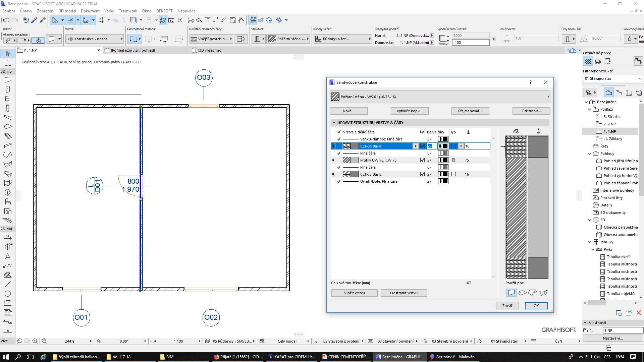Click the Vložit vrstvu button
This screenshot has height=362, width=644.
click(354, 293)
